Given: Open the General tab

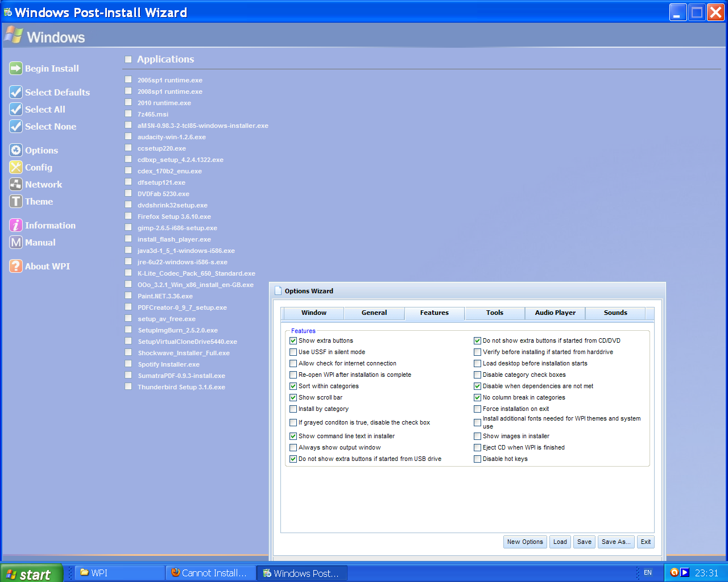Looking at the screenshot, I should point(374,313).
